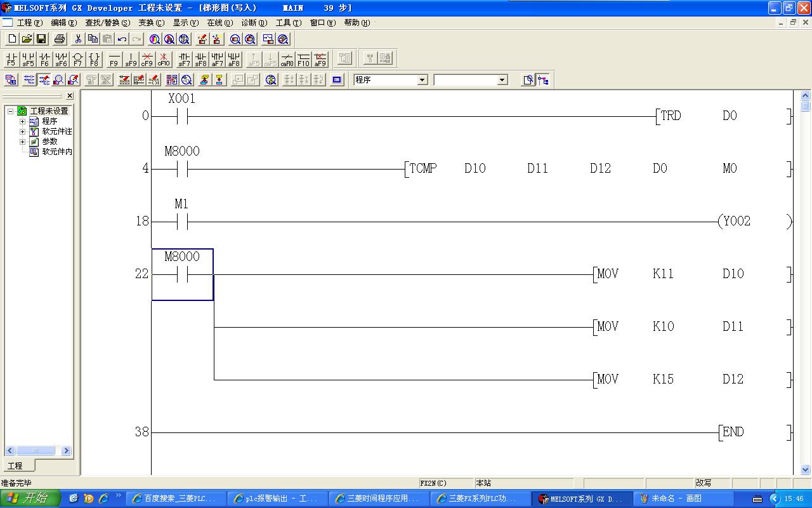Toggle ladder read mode button
The image size is (812, 508).
(29, 80)
